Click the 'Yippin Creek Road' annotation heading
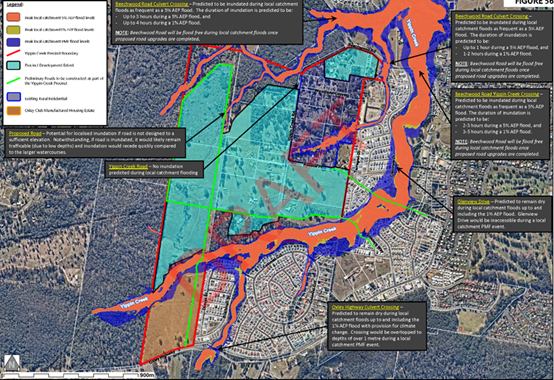This screenshot has width=554, height=380. pos(128,166)
